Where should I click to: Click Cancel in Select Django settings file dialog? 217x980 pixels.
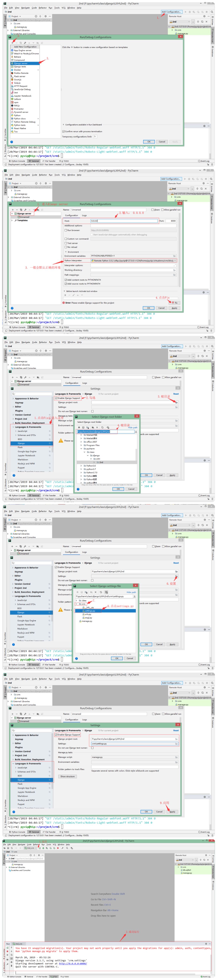click(x=130, y=658)
